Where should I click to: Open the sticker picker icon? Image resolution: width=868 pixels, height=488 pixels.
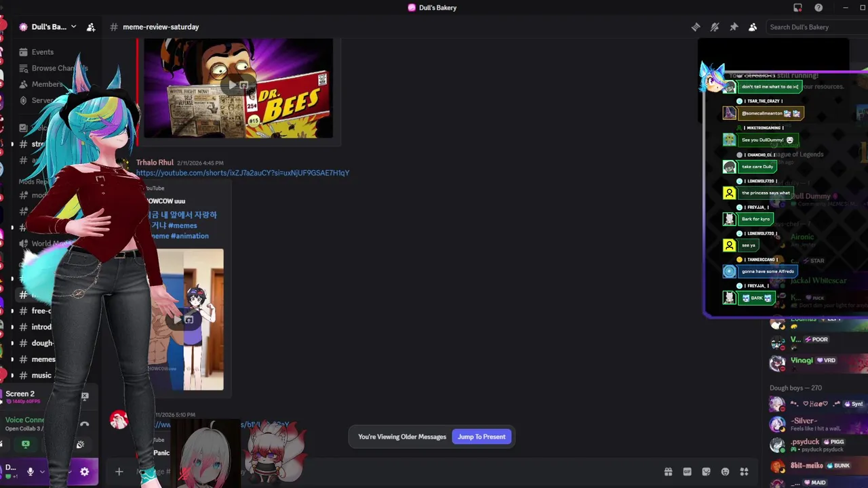pyautogui.click(x=706, y=472)
